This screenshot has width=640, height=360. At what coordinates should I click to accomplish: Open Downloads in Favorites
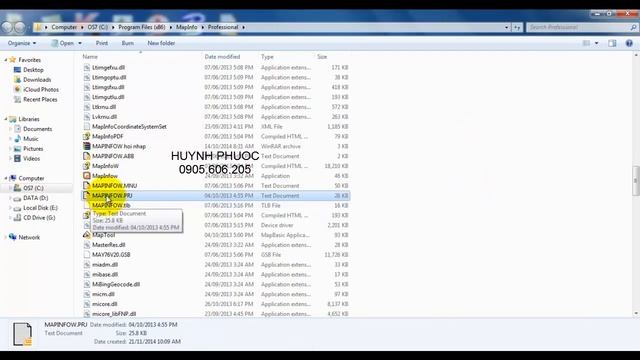[x=37, y=80]
